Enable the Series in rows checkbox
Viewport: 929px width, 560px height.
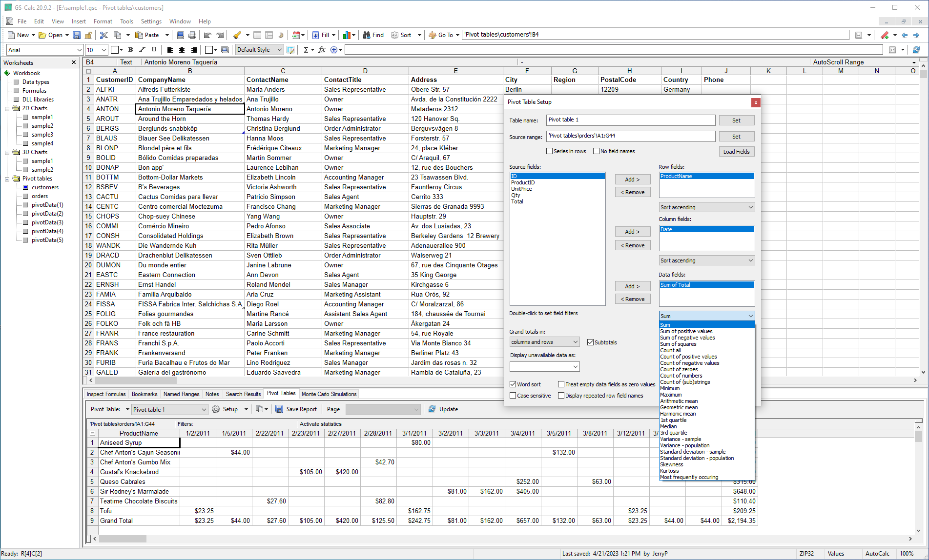(550, 151)
